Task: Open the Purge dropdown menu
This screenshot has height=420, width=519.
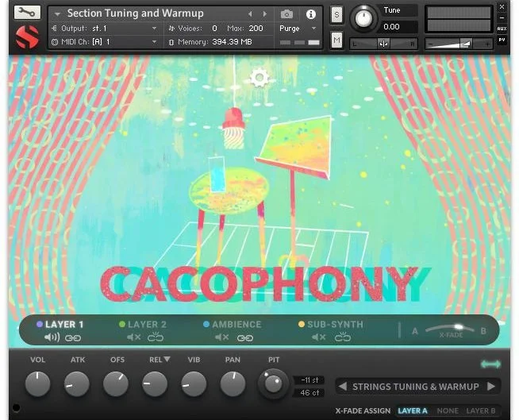Action: pos(298,29)
